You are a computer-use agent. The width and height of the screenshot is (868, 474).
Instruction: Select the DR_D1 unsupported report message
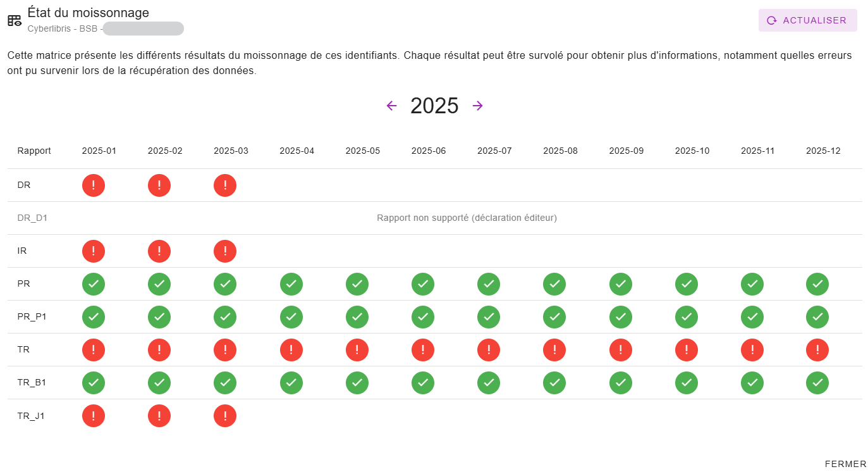coord(466,218)
